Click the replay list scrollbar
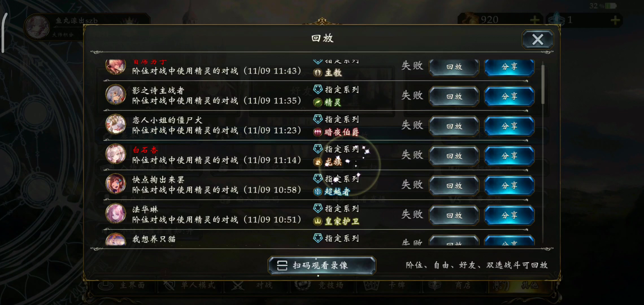This screenshot has width=644, height=305. [543, 84]
